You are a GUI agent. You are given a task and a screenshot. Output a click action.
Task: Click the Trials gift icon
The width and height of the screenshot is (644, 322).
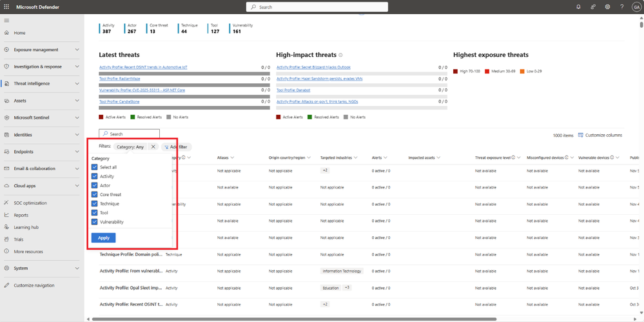point(6,239)
